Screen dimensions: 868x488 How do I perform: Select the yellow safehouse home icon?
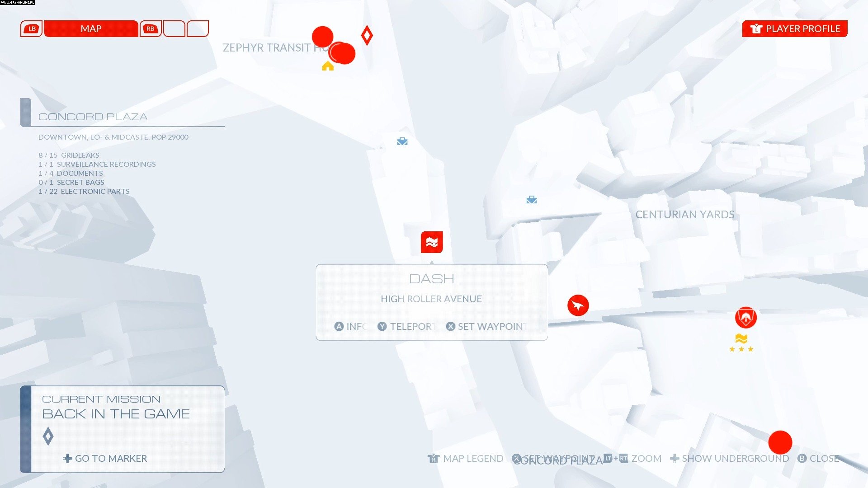(328, 66)
